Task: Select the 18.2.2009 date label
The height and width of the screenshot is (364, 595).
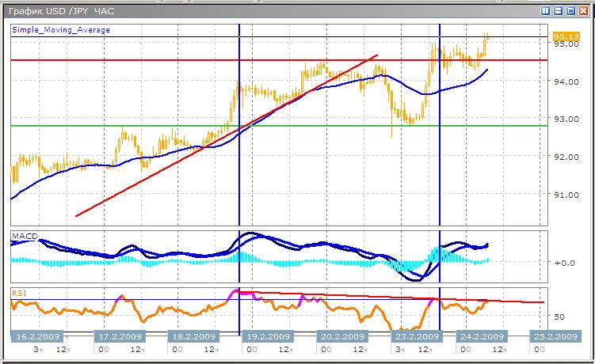Action: 193,336
